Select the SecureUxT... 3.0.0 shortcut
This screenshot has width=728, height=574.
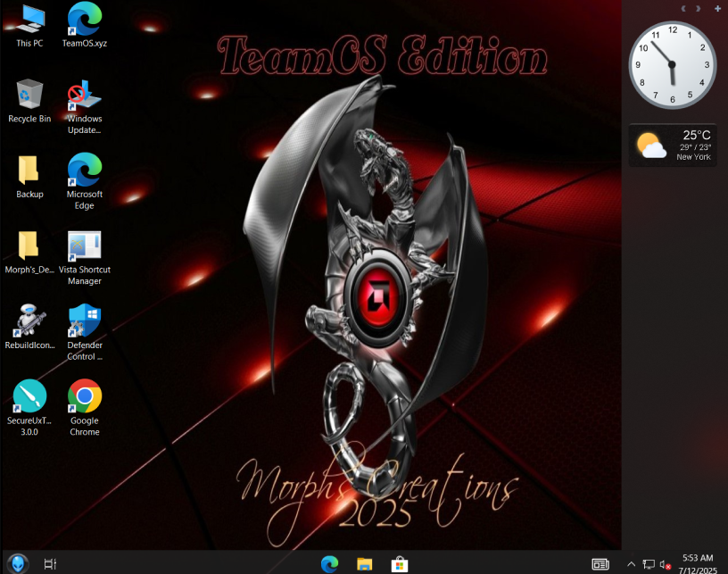[29, 408]
